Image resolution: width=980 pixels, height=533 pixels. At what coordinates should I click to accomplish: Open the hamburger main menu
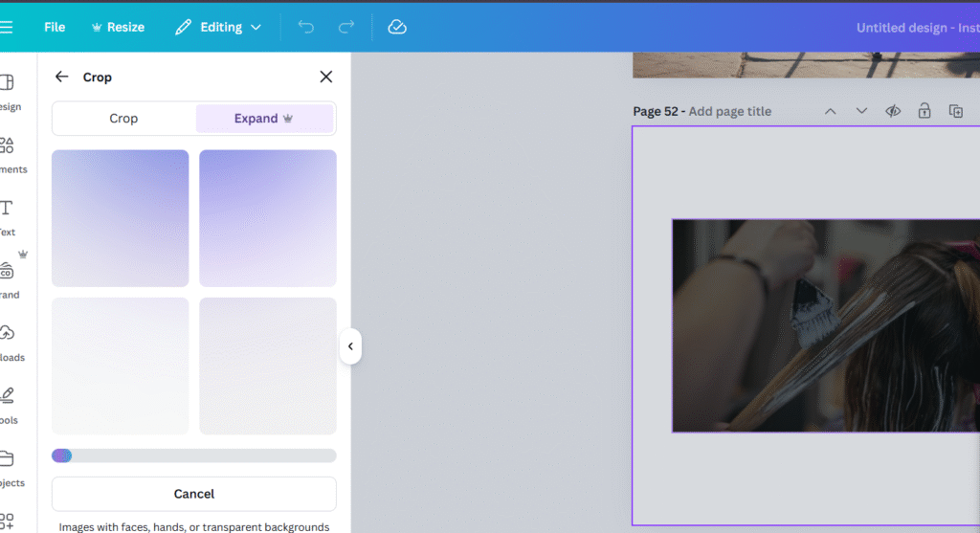(x=7, y=27)
